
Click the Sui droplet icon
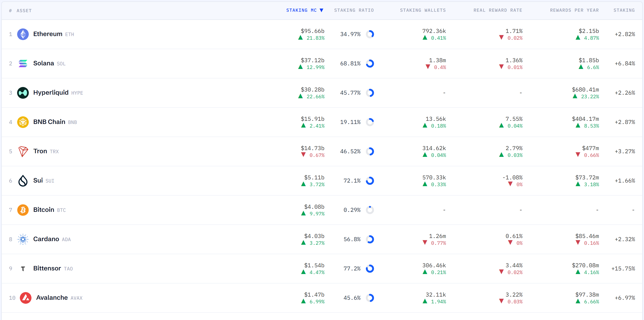pyautogui.click(x=23, y=181)
